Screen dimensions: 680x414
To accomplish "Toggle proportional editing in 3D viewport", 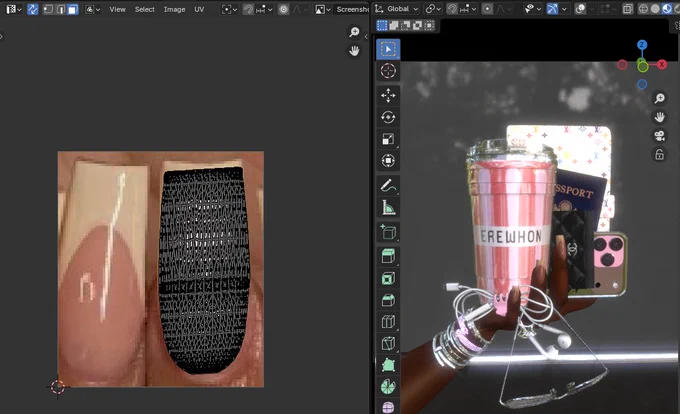I will tap(487, 9).
